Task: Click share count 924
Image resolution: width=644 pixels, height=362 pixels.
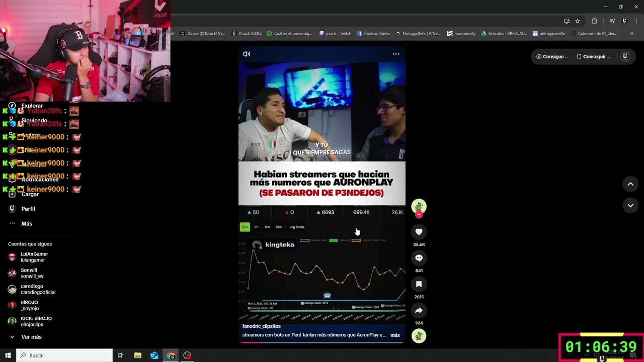Action: click(419, 323)
